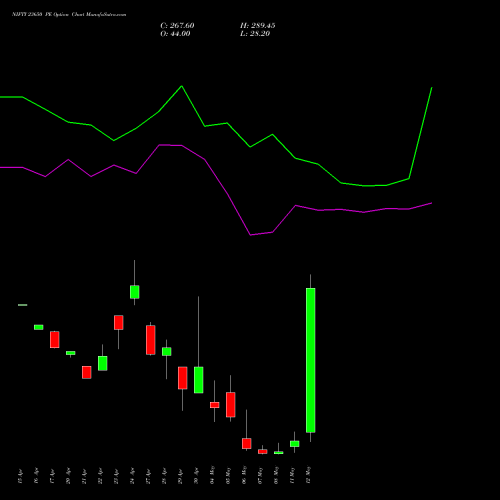Click the NIFTY PE Option chart title
The height and width of the screenshot is (500, 500).
click(69, 15)
